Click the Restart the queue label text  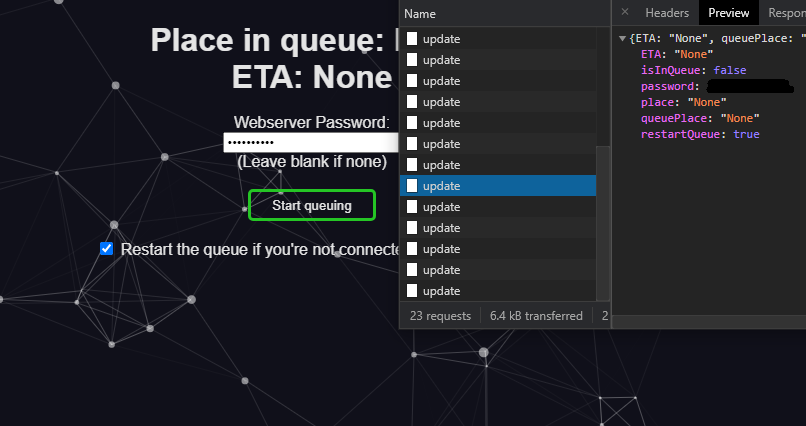coord(260,249)
